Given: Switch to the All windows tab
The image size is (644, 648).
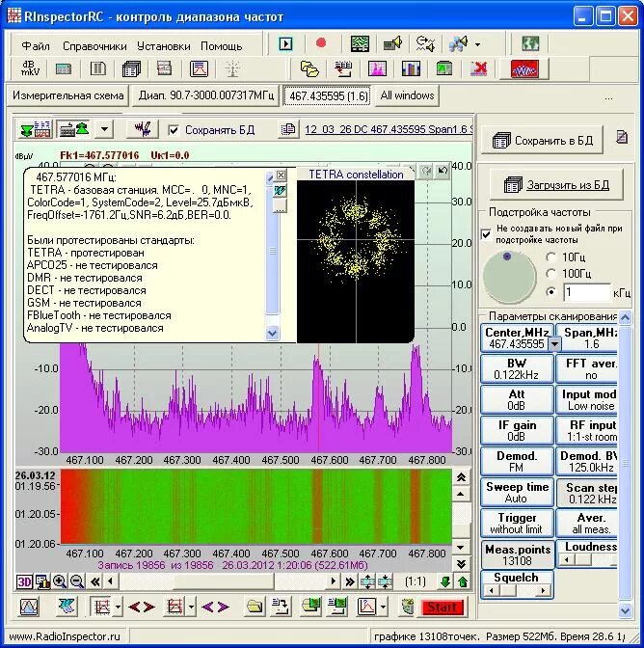Looking at the screenshot, I should click(x=407, y=95).
